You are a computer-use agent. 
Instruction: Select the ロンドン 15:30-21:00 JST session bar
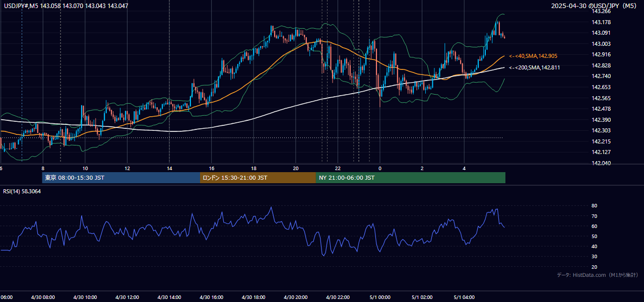tap(258, 178)
